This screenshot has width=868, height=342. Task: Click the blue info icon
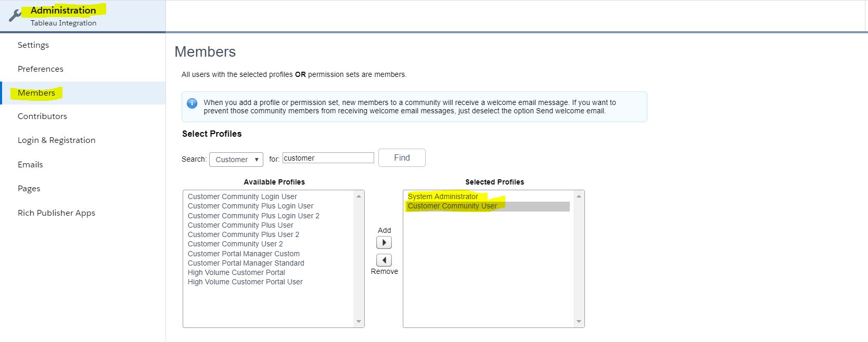tap(192, 103)
